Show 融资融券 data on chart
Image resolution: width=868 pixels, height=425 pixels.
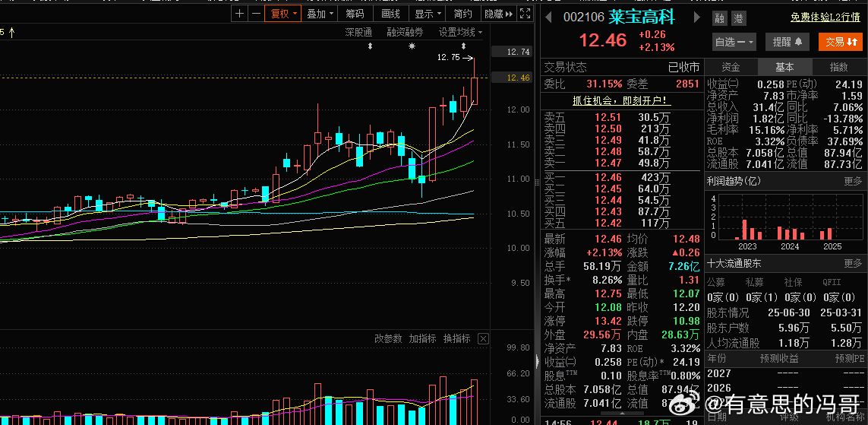[x=405, y=33]
